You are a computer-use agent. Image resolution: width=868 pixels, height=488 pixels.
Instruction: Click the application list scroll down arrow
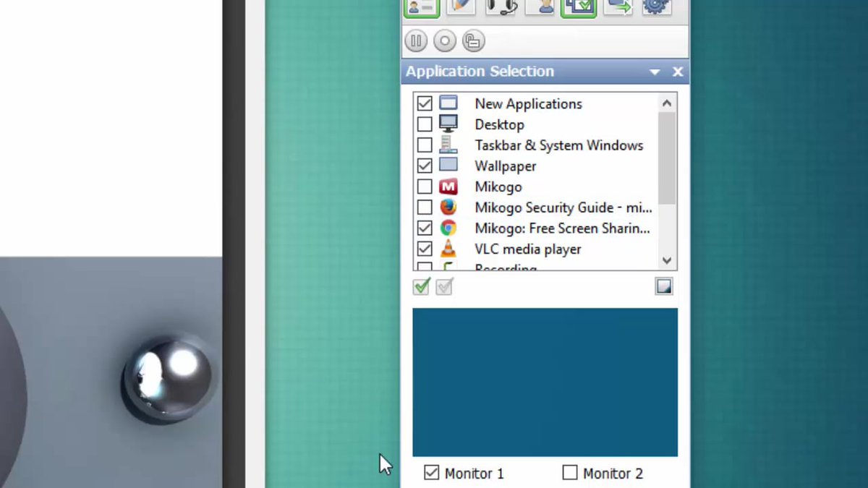tap(667, 260)
